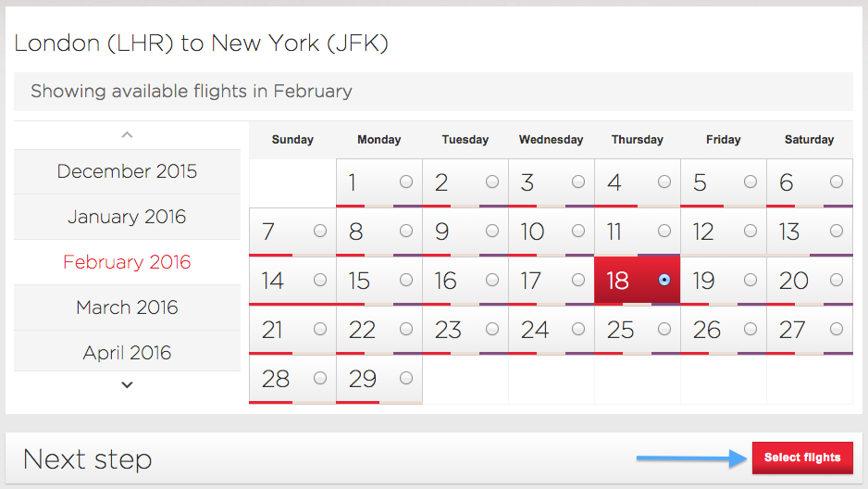Show later months with bottom chevron
The width and height of the screenshot is (868, 489).
coord(127,385)
